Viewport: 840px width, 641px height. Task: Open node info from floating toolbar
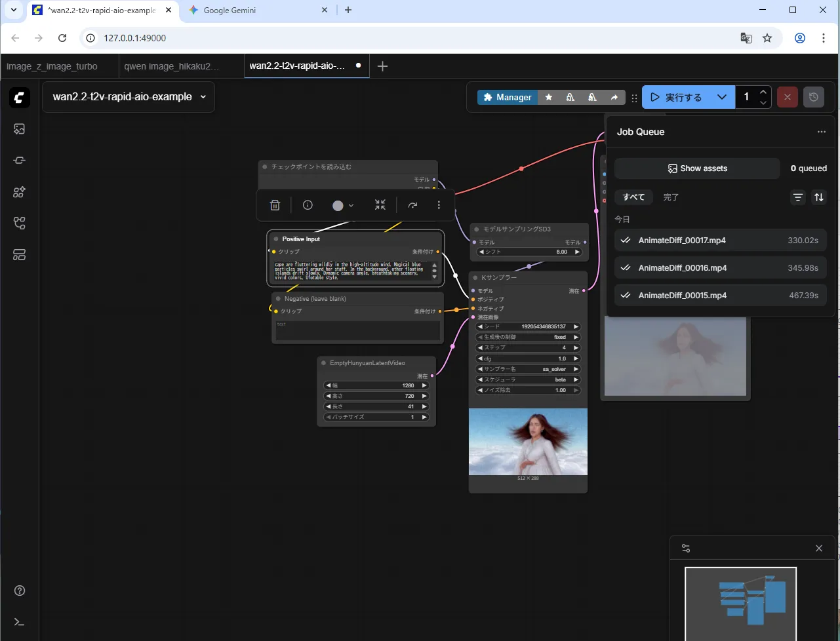click(x=308, y=205)
